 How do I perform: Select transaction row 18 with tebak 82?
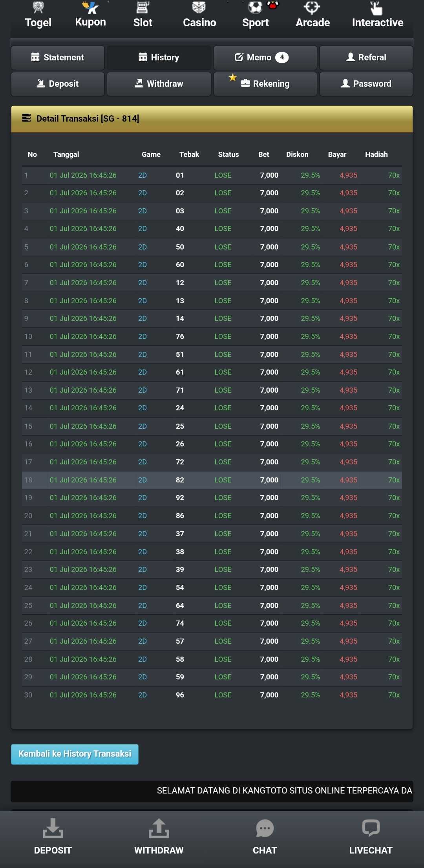pos(212,480)
